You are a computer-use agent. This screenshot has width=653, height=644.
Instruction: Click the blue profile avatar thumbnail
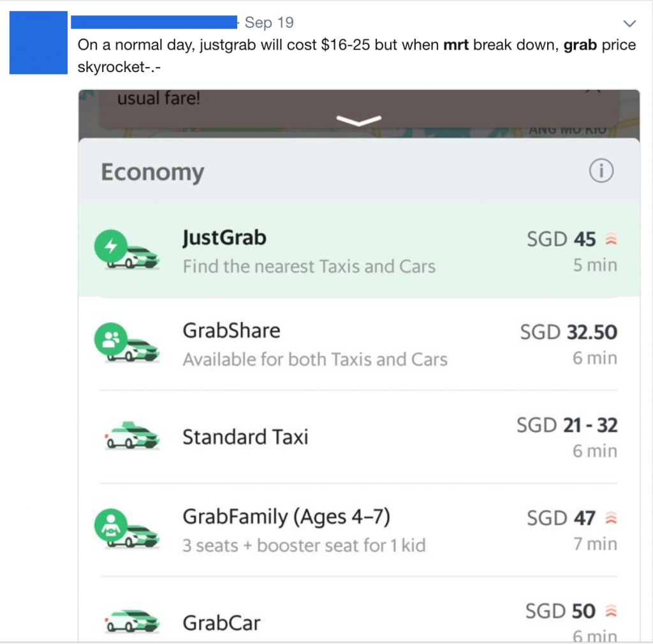click(38, 43)
